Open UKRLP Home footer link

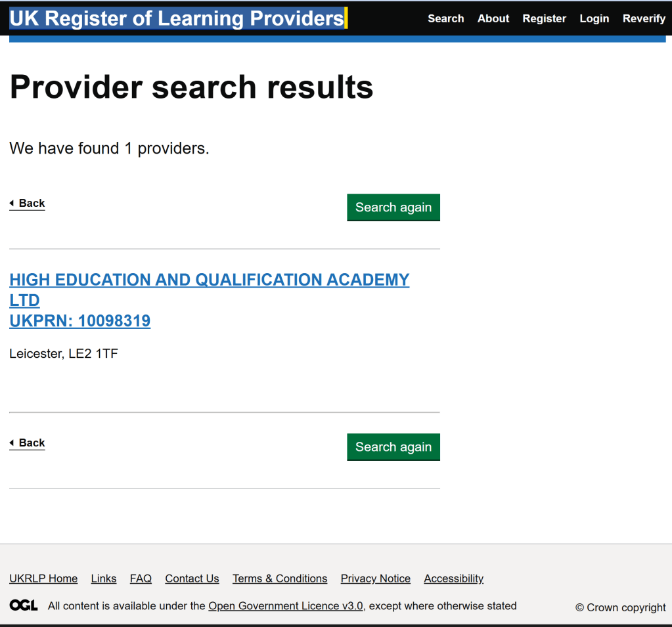tap(43, 578)
